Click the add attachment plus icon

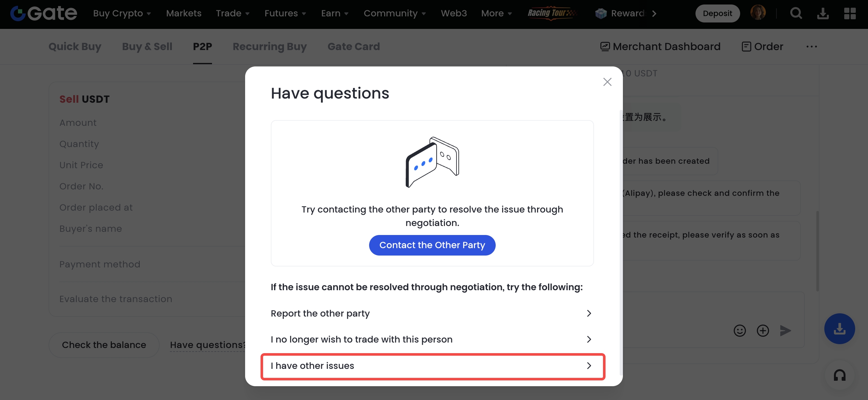(x=763, y=331)
